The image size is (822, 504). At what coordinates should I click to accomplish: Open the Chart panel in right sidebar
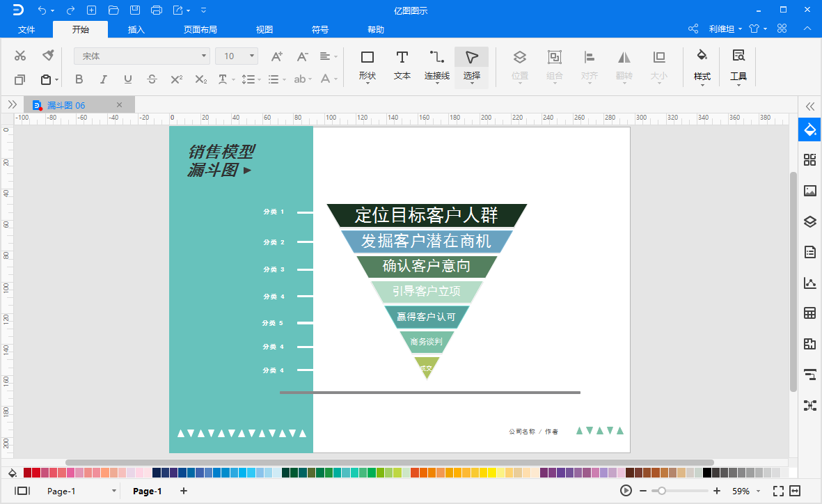click(810, 283)
